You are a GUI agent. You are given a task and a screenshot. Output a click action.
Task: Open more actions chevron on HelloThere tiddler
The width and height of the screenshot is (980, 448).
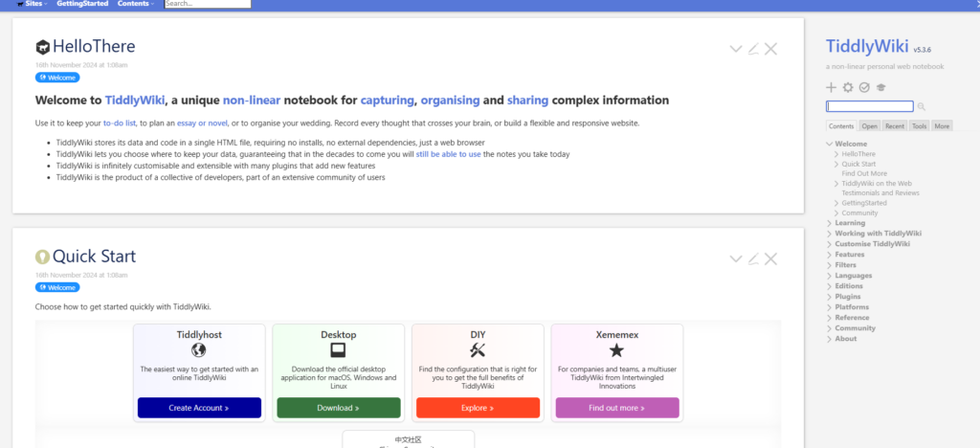pyautogui.click(x=735, y=49)
